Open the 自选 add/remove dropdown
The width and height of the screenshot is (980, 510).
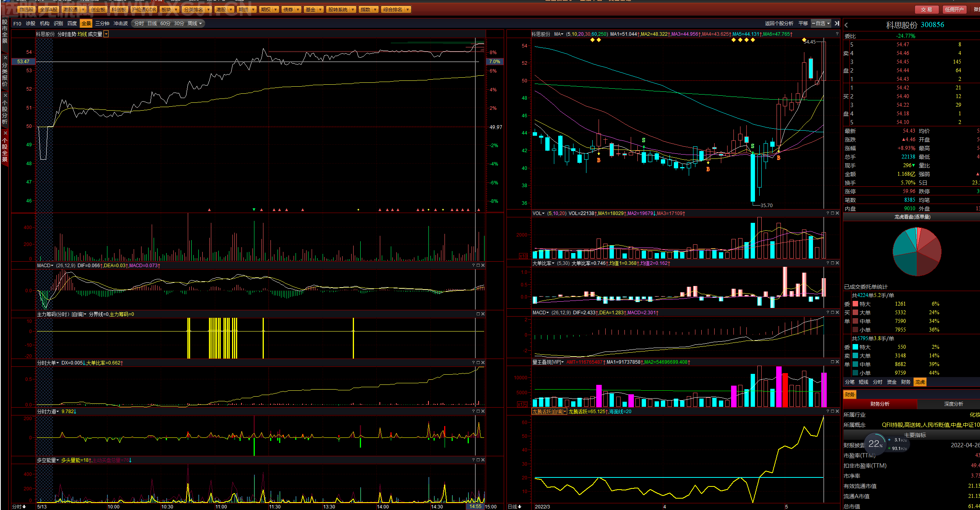point(828,24)
